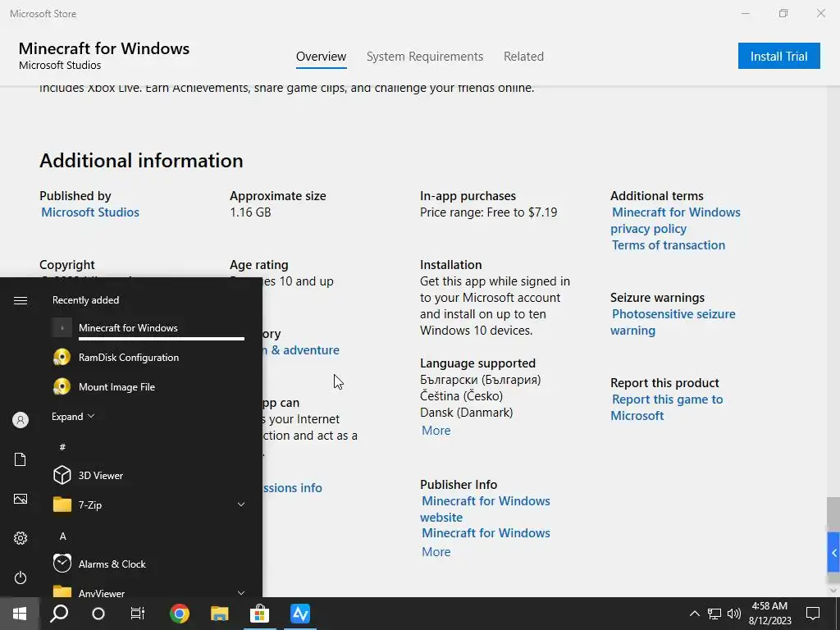
Task: Click Report this game to Microsoft
Action: coord(667,408)
